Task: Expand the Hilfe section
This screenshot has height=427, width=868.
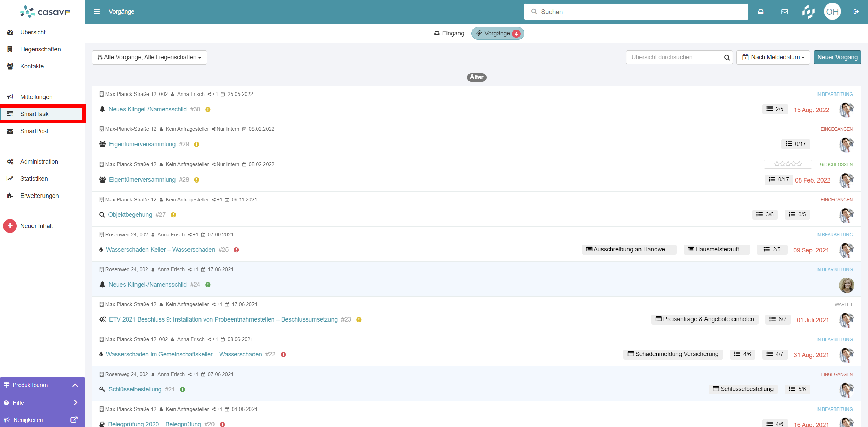Action: (x=75, y=403)
